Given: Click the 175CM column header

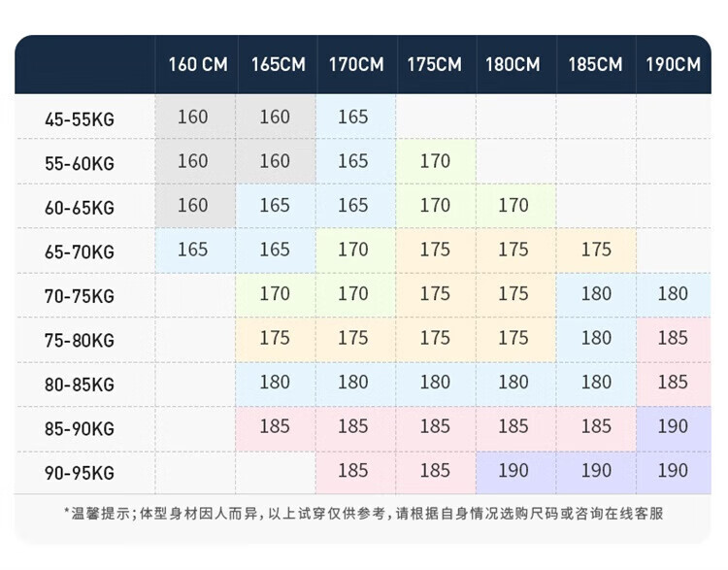Looking at the screenshot, I should tap(435, 64).
